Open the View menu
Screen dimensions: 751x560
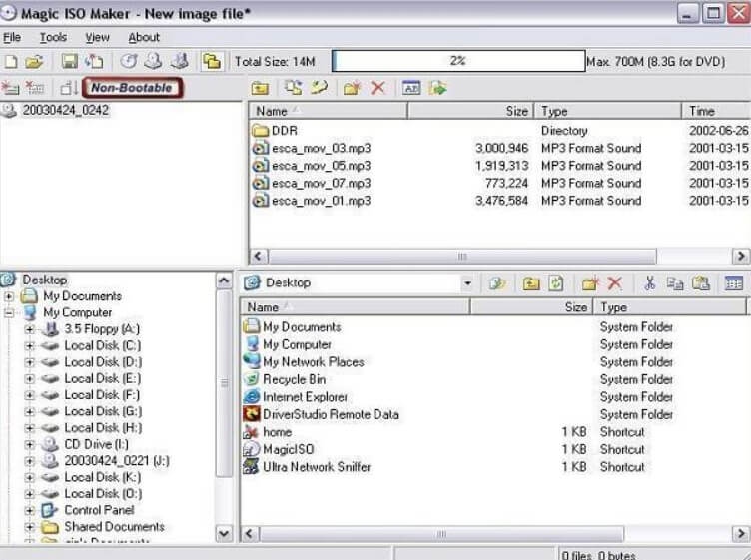[97, 37]
